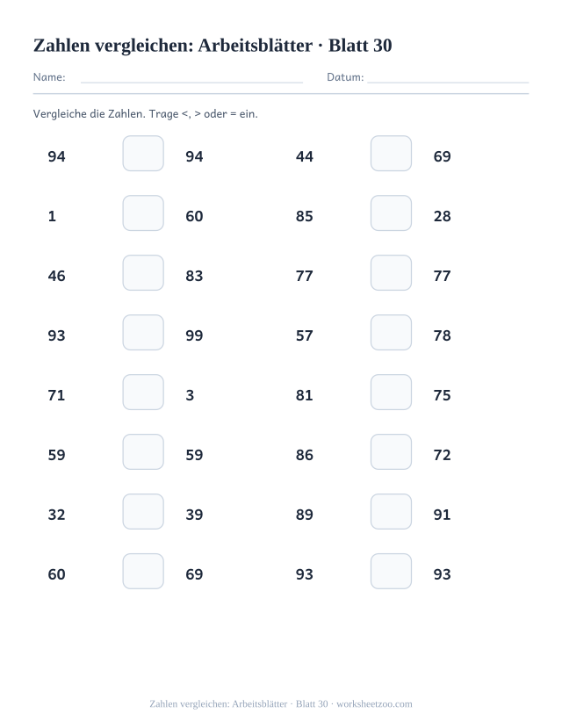Select answer box between 77 and 77
This screenshot has width=562, height=728.
coord(391,272)
